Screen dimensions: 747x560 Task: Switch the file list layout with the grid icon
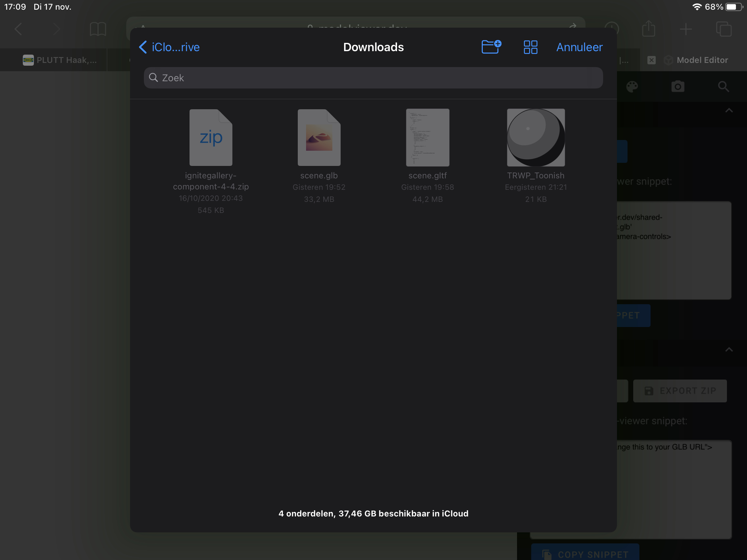point(531,47)
